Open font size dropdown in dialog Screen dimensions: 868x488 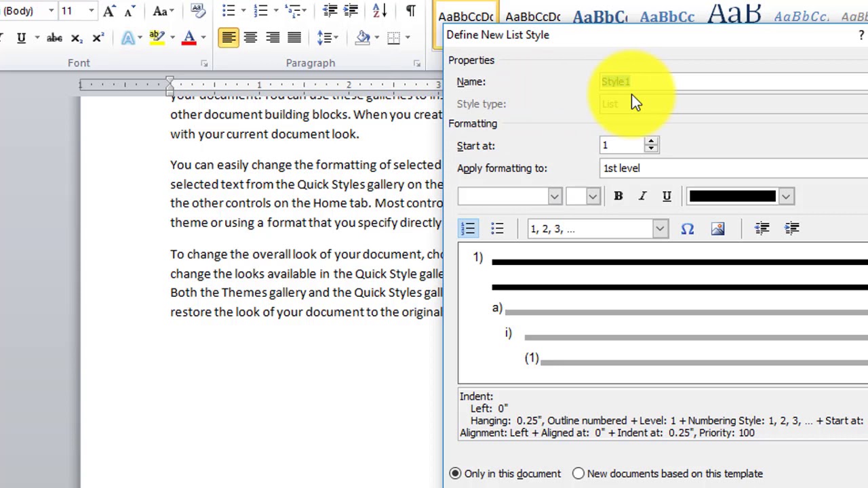pyautogui.click(x=593, y=196)
